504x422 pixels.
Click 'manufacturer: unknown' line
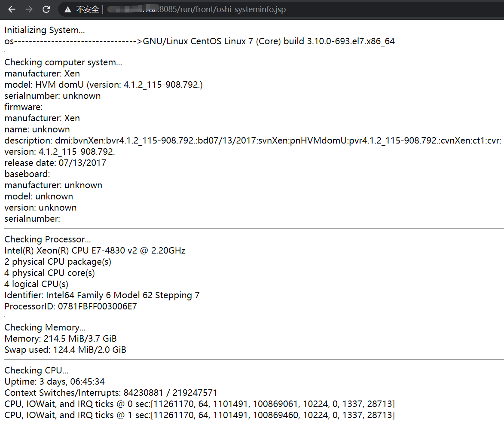coord(53,186)
